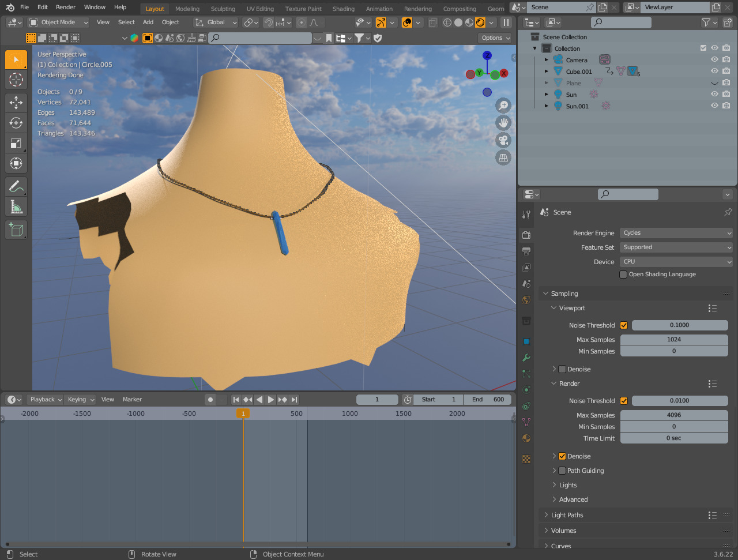This screenshot has height=560, width=738.
Task: Open Modifier properties wrench tab
Action: [526, 358]
